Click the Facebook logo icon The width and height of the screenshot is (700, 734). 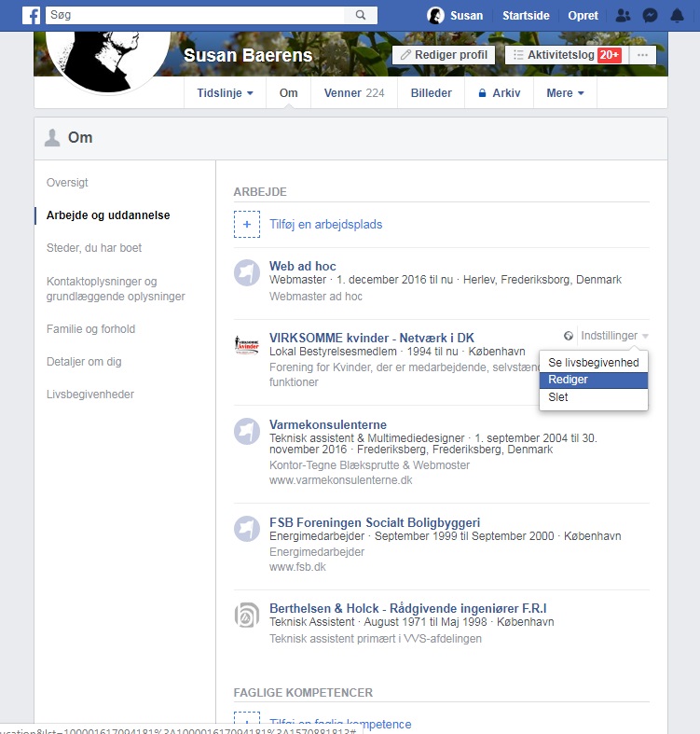click(32, 16)
